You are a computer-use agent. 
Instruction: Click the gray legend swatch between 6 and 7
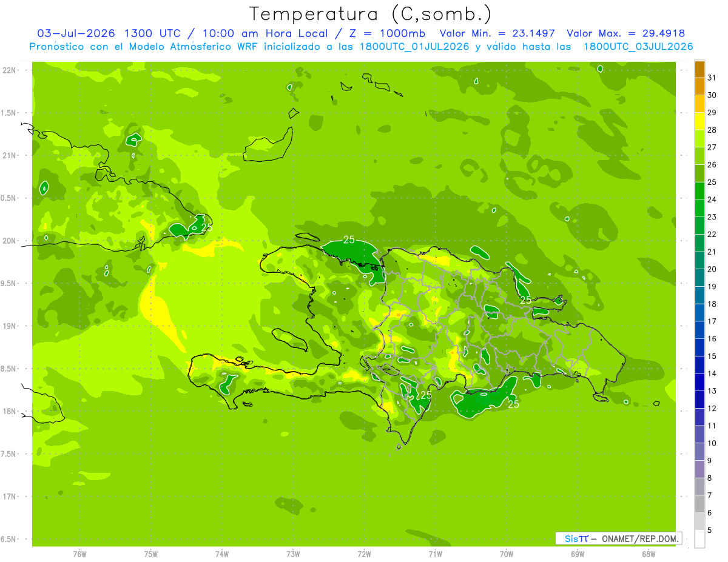pos(699,504)
